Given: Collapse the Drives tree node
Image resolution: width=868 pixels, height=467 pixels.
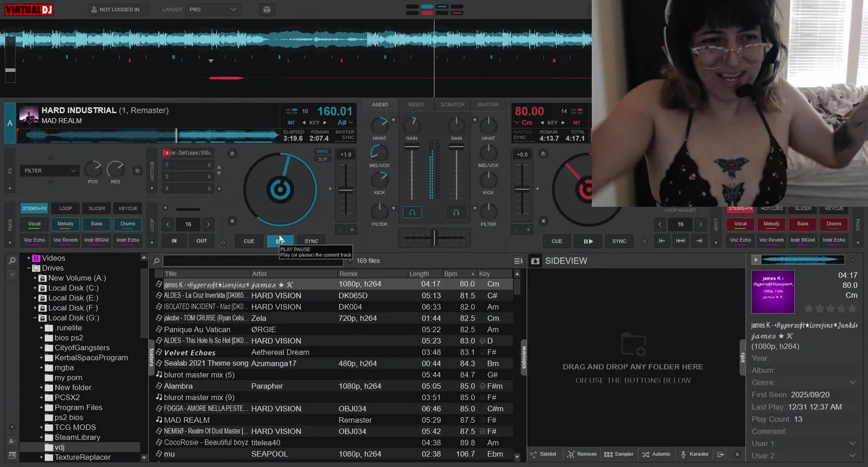Looking at the screenshot, I should [x=29, y=268].
